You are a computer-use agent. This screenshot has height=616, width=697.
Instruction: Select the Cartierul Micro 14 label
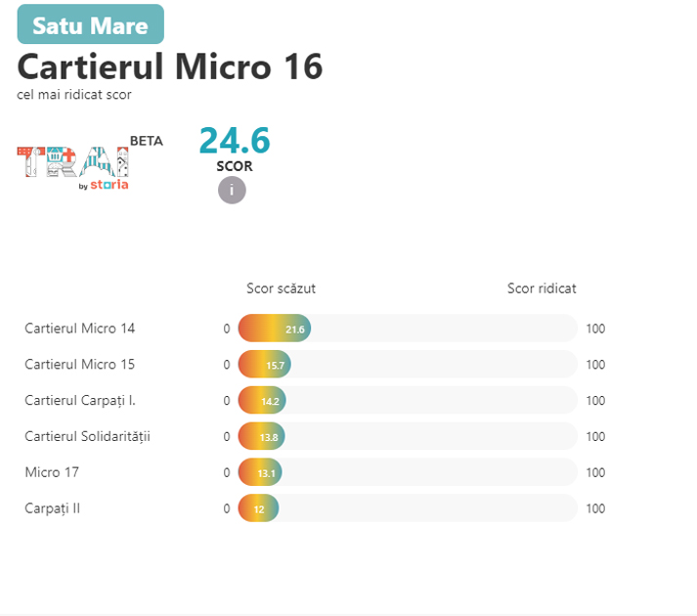[x=80, y=329]
